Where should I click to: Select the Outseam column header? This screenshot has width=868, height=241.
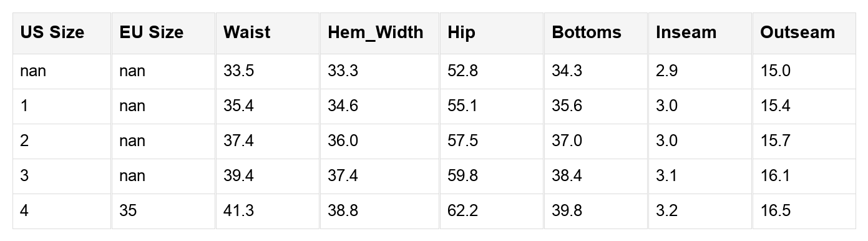[x=804, y=33]
